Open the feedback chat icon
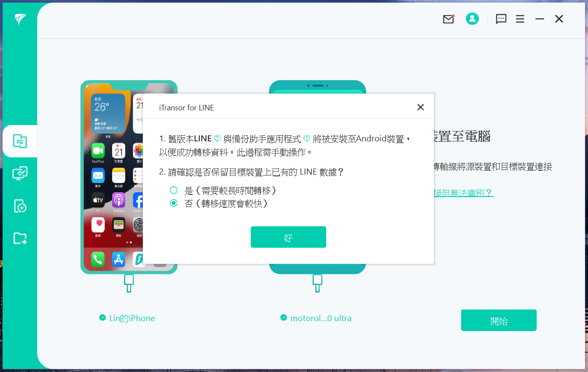588x372 pixels. pyautogui.click(x=501, y=19)
